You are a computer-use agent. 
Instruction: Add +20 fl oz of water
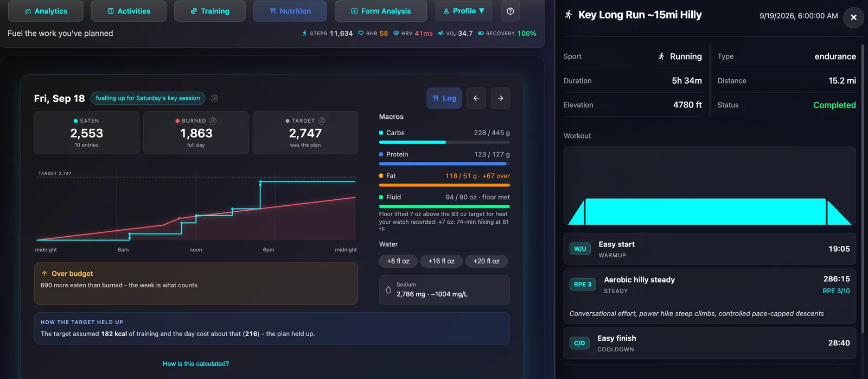pos(487,261)
